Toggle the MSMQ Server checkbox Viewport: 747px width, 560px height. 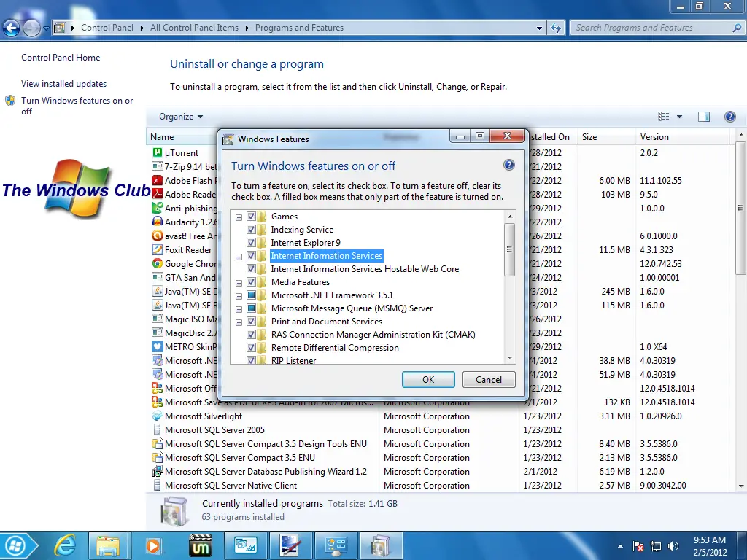(x=251, y=308)
